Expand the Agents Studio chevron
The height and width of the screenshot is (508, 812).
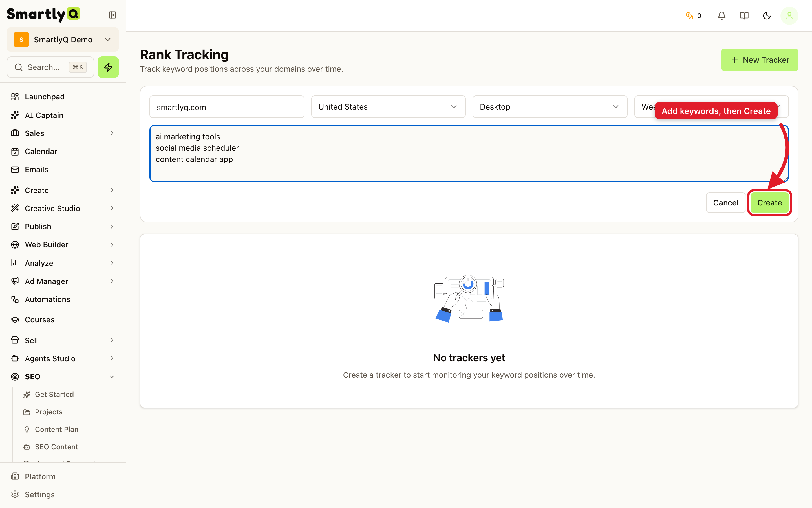tap(112, 358)
